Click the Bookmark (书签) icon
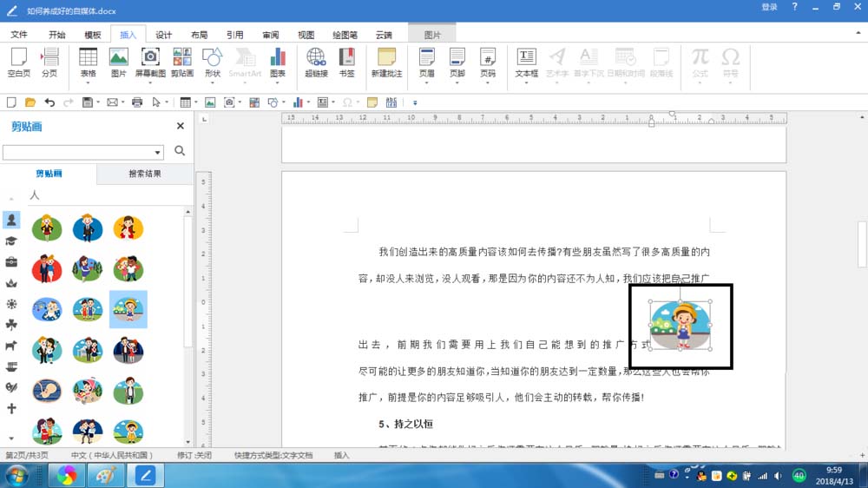The width and height of the screenshot is (868, 488). 346,63
